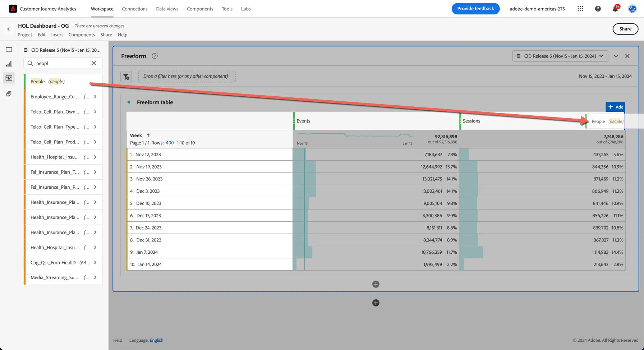Click the filter icon in Freeform panel
Screen dimensions: 644x350
126,77
